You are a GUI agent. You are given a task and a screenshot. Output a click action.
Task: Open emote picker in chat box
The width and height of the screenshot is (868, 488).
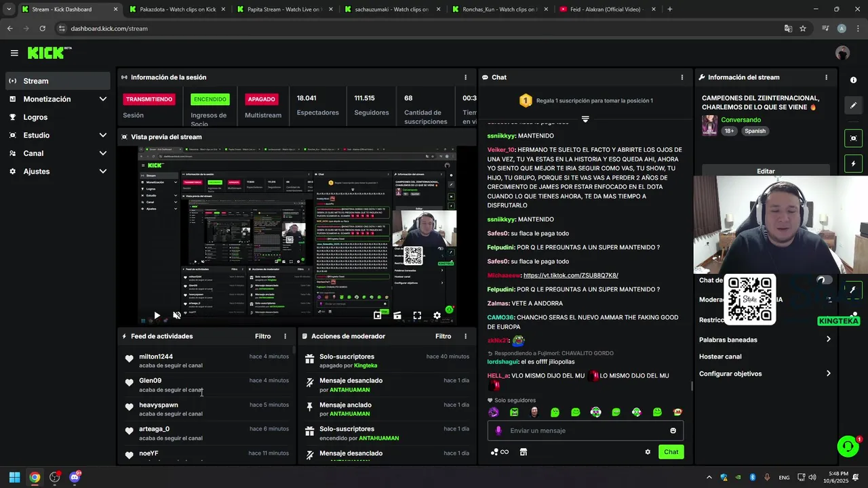(673, 430)
